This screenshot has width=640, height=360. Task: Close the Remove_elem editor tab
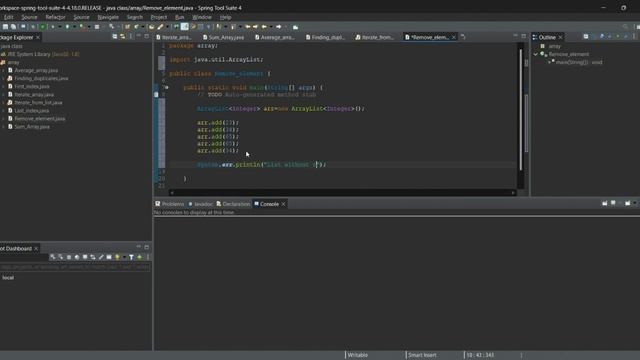tap(453, 37)
